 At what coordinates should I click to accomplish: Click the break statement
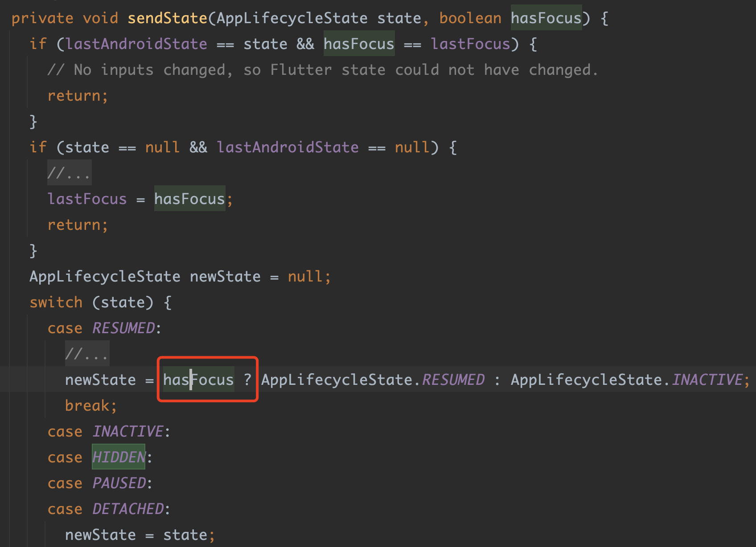[x=91, y=406]
